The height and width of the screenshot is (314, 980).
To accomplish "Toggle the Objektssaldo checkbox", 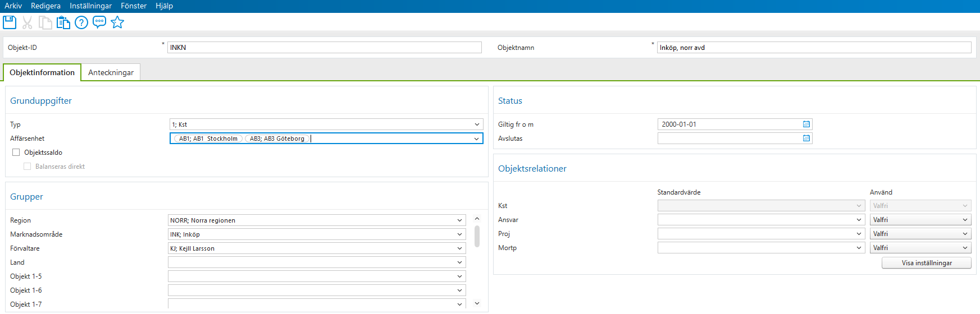I will [16, 153].
